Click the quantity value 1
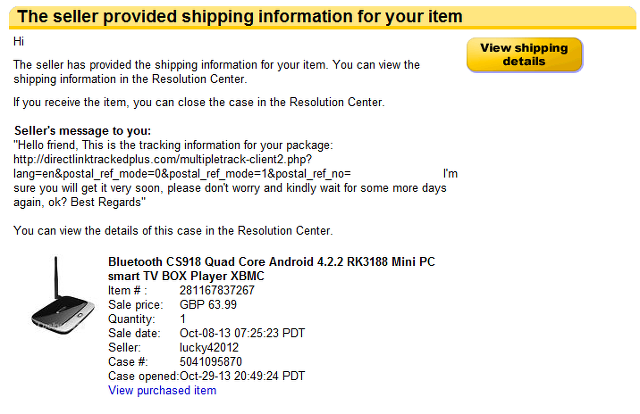This screenshot has width=640, height=414. [x=182, y=319]
